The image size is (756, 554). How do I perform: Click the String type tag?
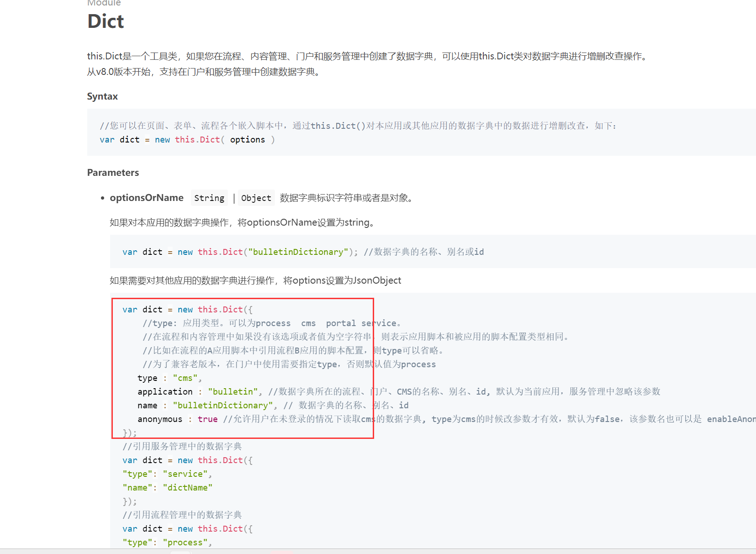coord(209,198)
